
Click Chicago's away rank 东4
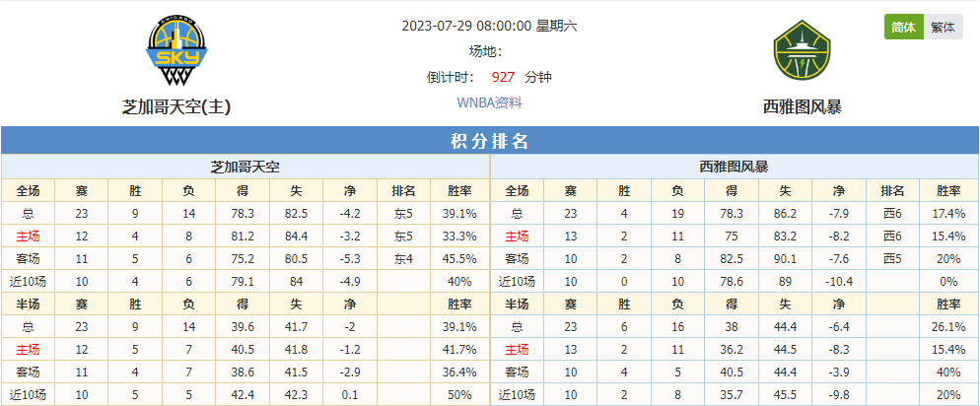coord(404,258)
